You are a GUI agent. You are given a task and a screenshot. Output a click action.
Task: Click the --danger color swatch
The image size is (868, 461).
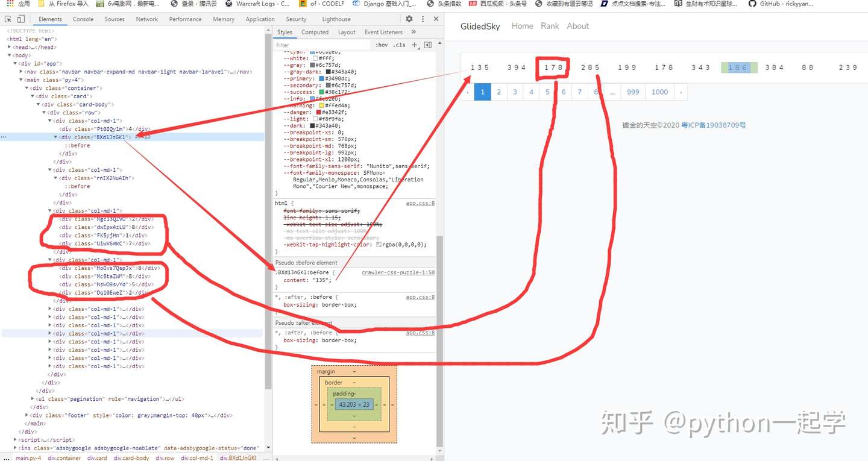pos(318,112)
